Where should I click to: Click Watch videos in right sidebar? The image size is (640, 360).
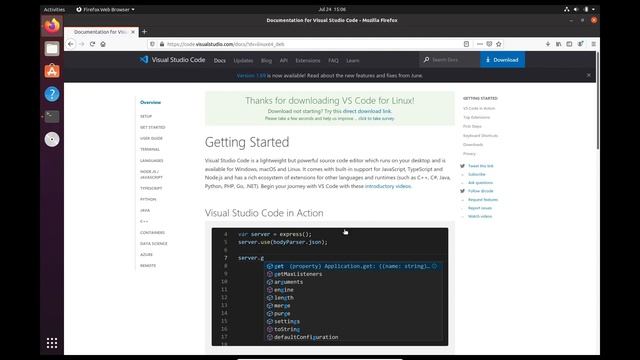[480, 216]
